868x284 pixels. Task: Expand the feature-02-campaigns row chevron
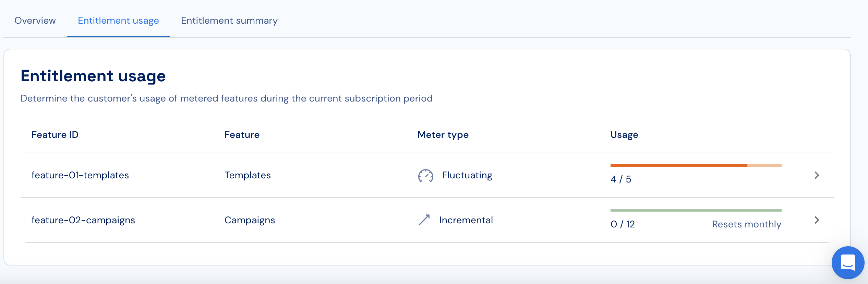pos(817,220)
